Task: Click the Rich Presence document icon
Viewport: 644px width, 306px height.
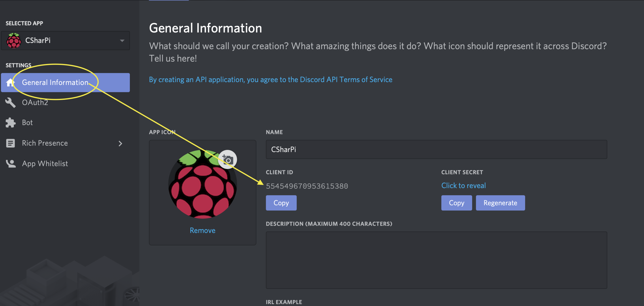Action: 10,143
